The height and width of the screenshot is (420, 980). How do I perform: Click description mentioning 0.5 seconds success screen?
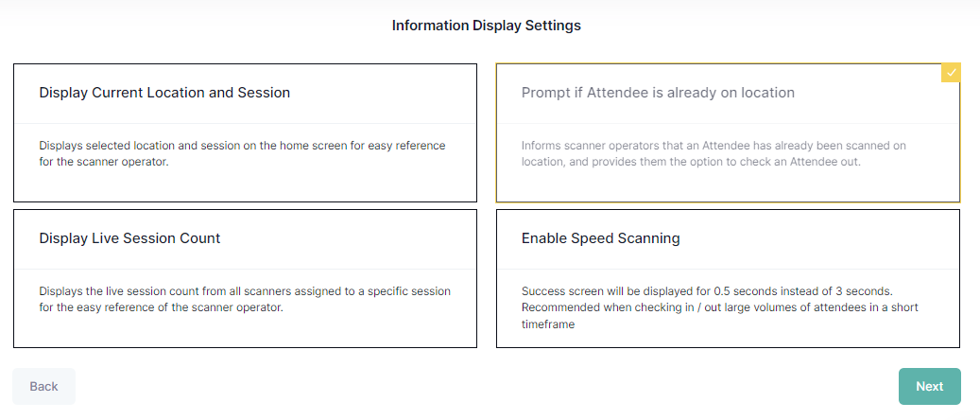pos(707,291)
